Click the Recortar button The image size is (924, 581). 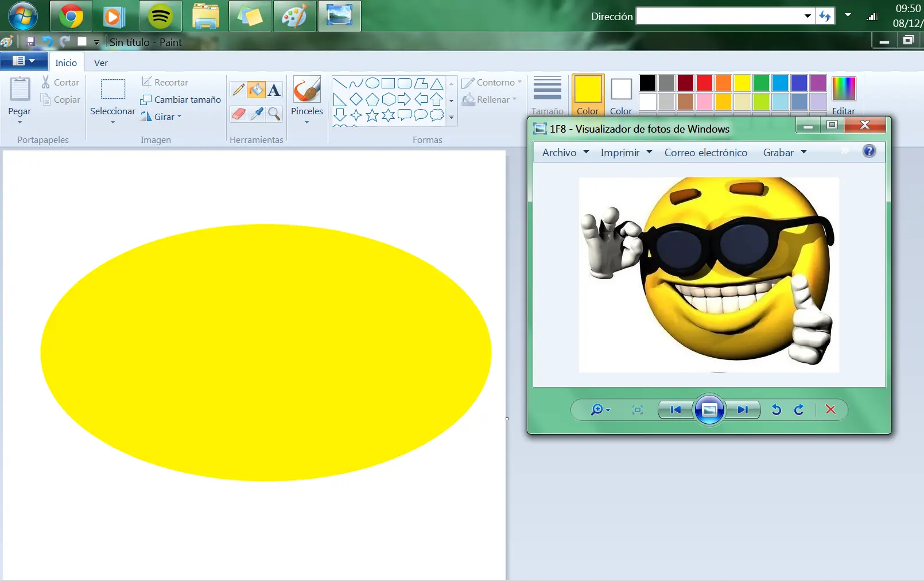click(x=164, y=82)
